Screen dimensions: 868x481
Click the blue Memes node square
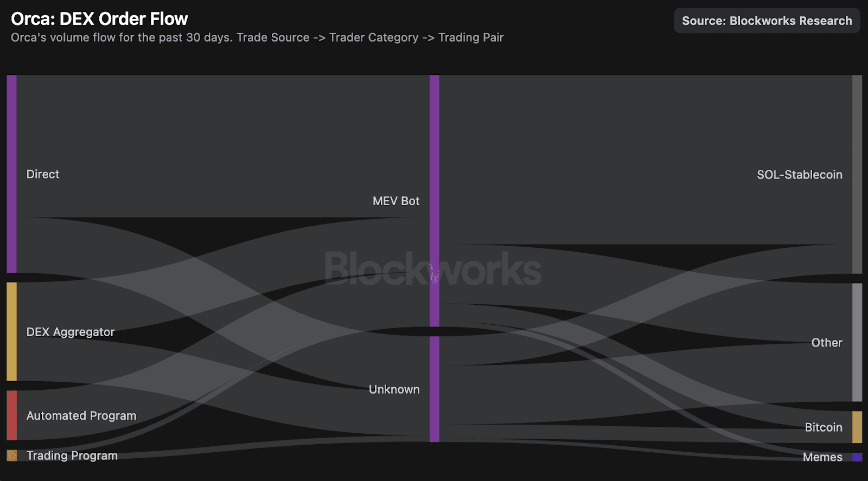point(857,457)
